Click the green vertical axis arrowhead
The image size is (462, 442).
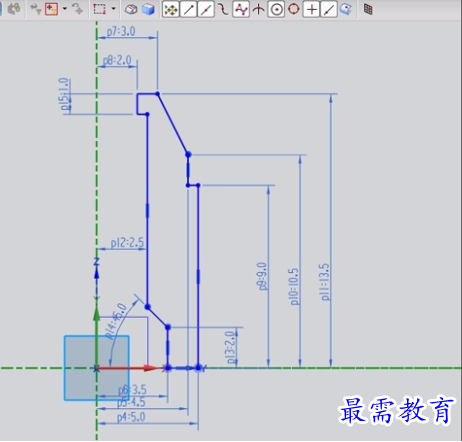click(96, 314)
